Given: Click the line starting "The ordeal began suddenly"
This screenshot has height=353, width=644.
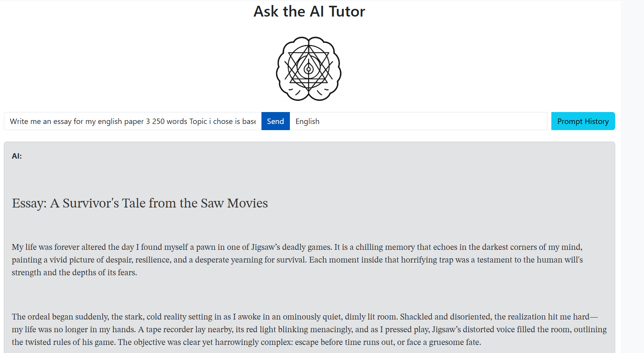Looking at the screenshot, I should (305, 317).
